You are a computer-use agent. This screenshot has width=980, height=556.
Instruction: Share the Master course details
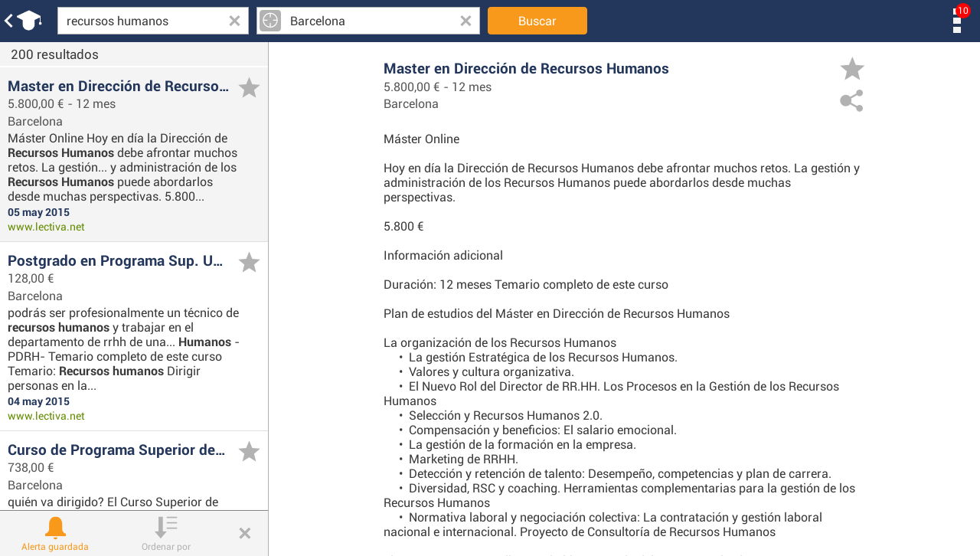[x=851, y=101]
